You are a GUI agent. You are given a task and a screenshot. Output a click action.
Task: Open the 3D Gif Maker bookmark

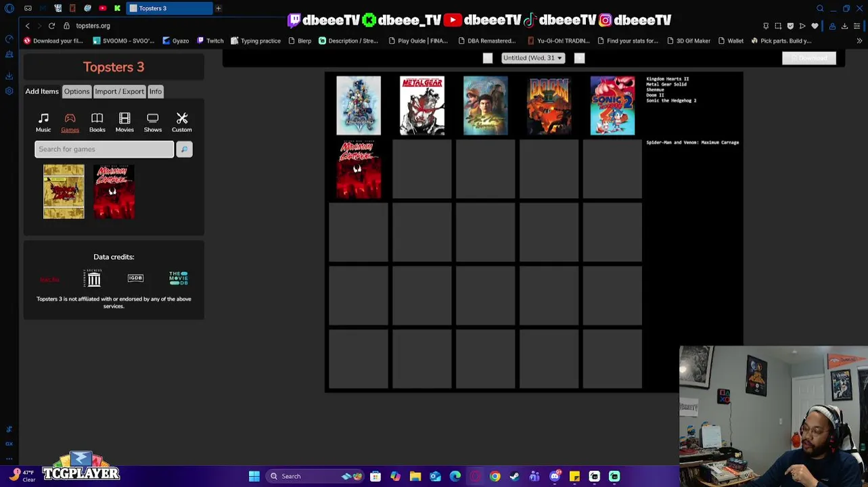[x=688, y=41]
